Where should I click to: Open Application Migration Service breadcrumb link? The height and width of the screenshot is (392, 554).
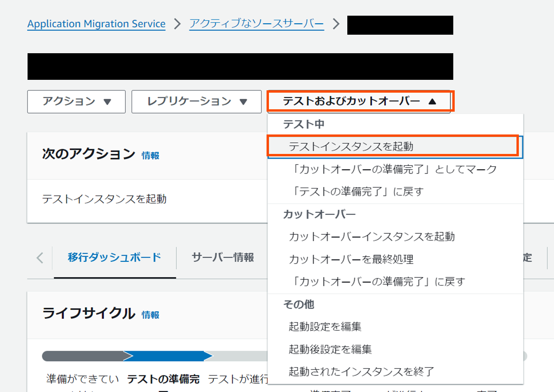[x=96, y=24]
